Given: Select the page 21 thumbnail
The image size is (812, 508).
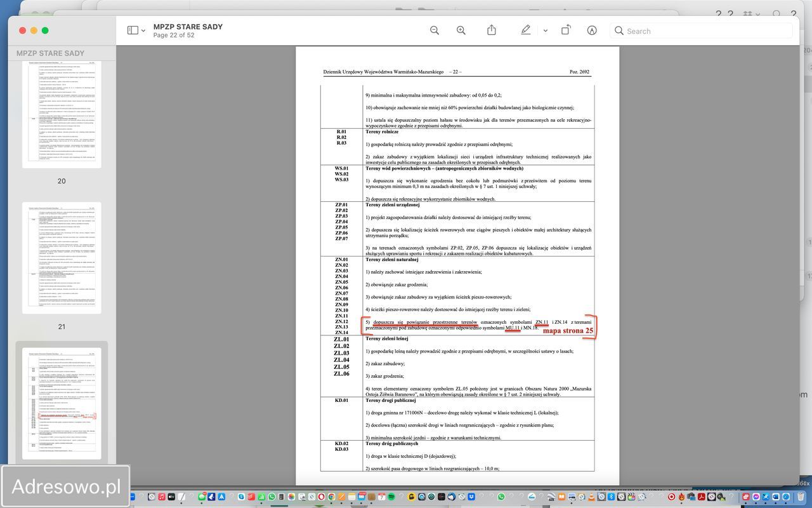Looking at the screenshot, I should pyautogui.click(x=62, y=258).
